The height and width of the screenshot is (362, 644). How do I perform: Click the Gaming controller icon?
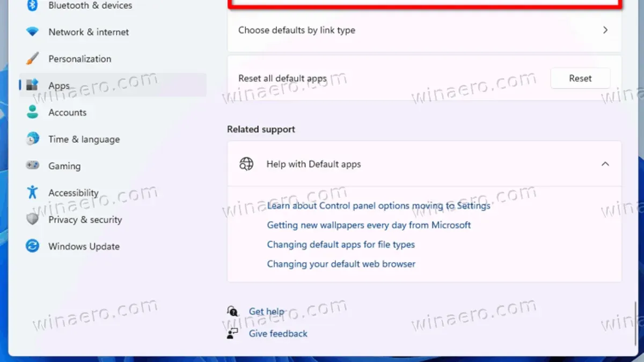[33, 166]
